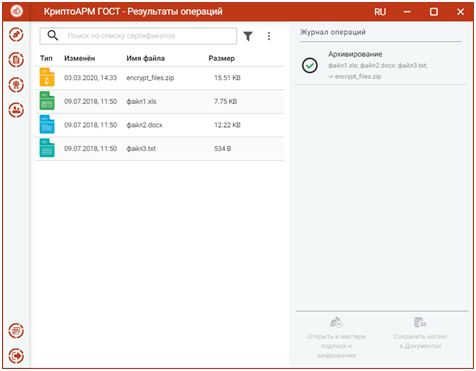The image size is (476, 371).
Task: Click the 12.22 KB size value
Action: [227, 125]
